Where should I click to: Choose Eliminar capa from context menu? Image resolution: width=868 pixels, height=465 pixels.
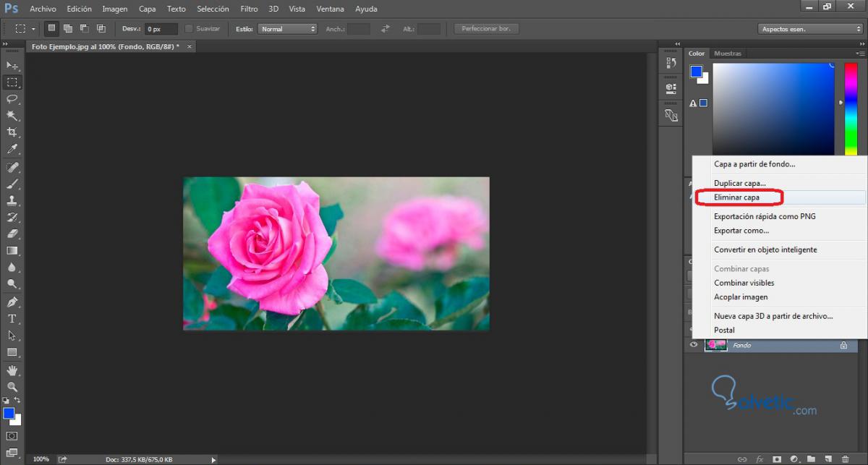(736, 197)
